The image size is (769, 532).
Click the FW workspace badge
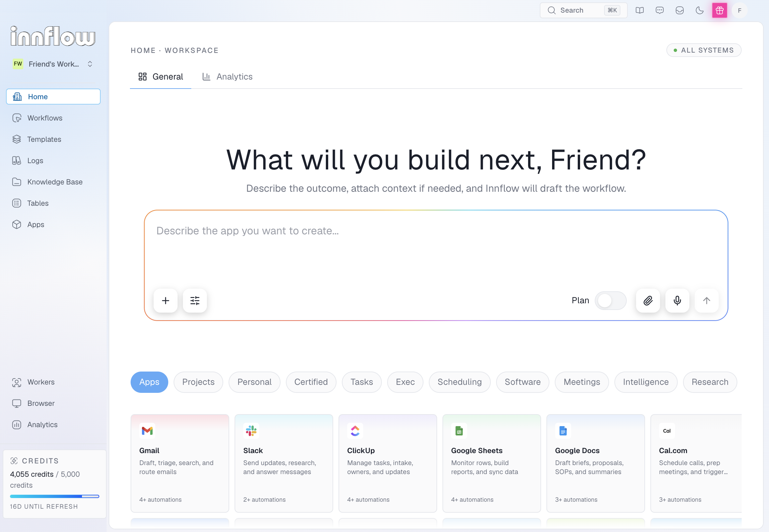click(18, 64)
